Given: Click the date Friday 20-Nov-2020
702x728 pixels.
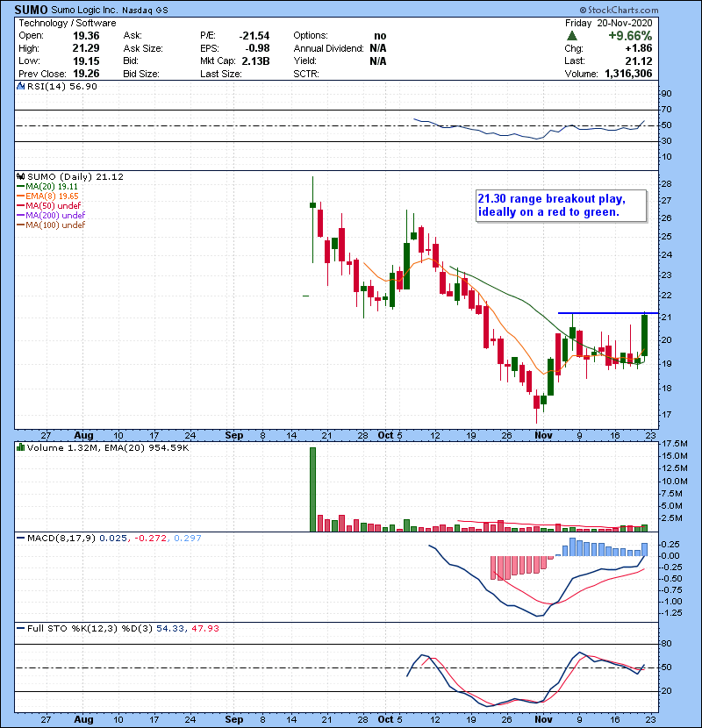Looking at the screenshot, I should coord(609,23).
